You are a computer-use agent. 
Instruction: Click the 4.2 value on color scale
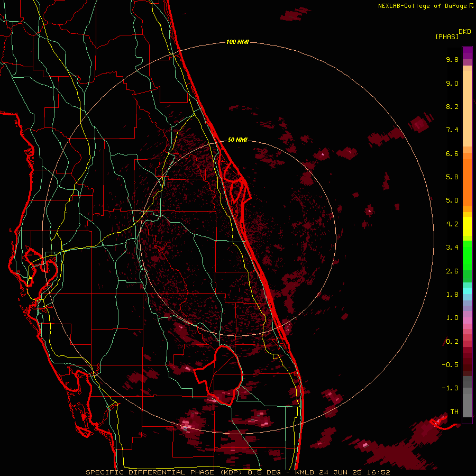point(452,224)
